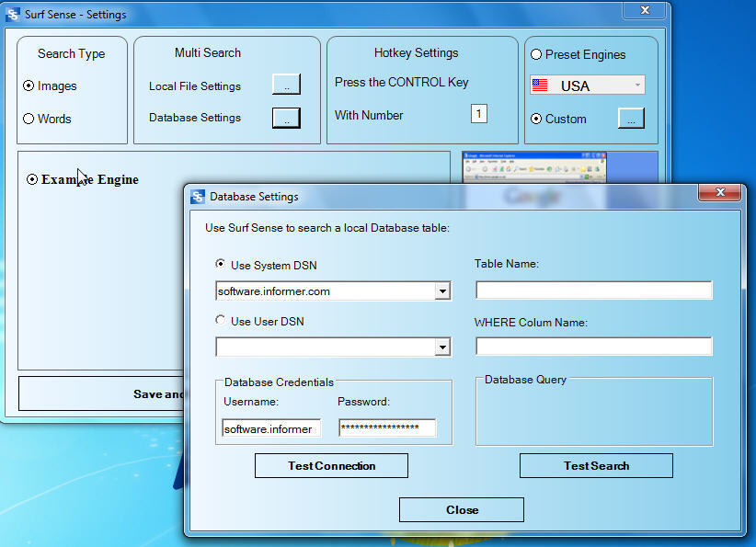
Task: Select the Words search type
Action: click(x=29, y=118)
